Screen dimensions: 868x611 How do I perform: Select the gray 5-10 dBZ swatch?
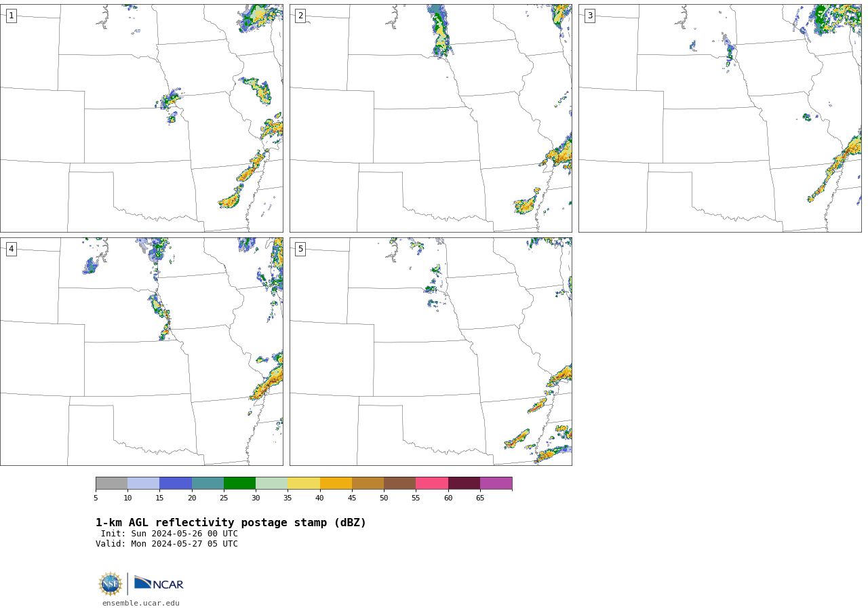(x=111, y=484)
